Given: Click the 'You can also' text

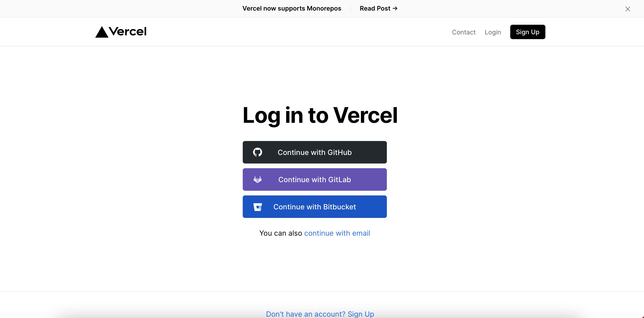Looking at the screenshot, I should (281, 233).
